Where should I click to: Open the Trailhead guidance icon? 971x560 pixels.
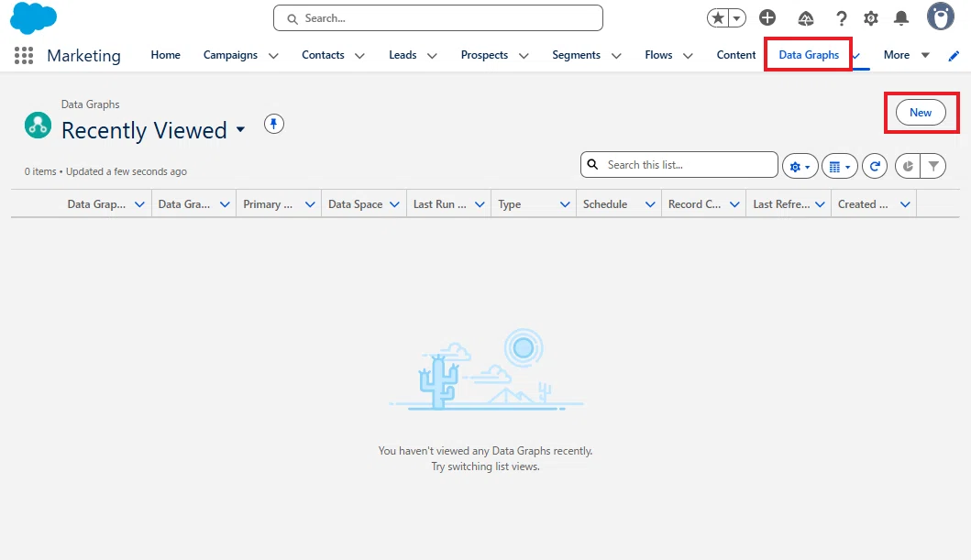[x=805, y=18]
